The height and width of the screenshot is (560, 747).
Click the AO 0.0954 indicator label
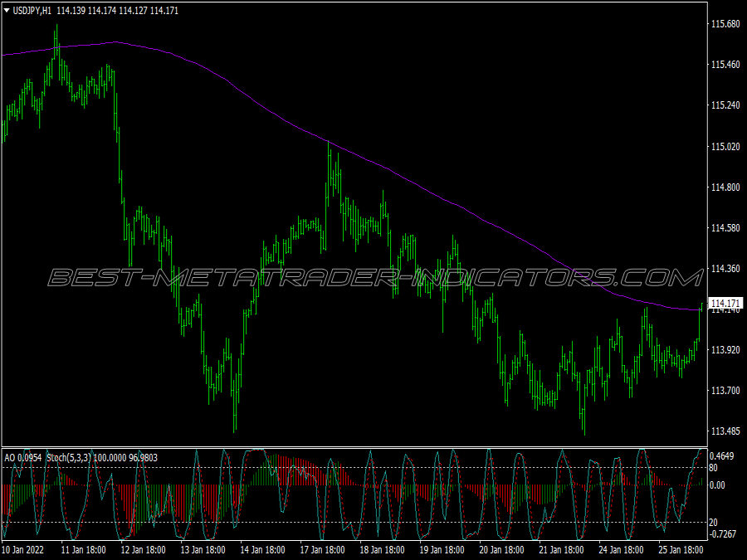[x=23, y=458]
